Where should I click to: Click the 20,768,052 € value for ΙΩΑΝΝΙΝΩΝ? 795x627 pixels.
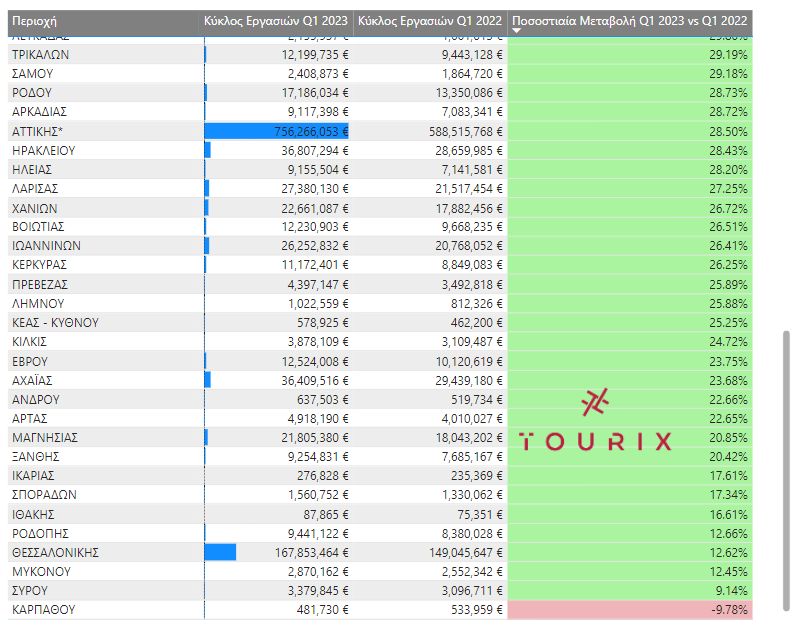467,246
